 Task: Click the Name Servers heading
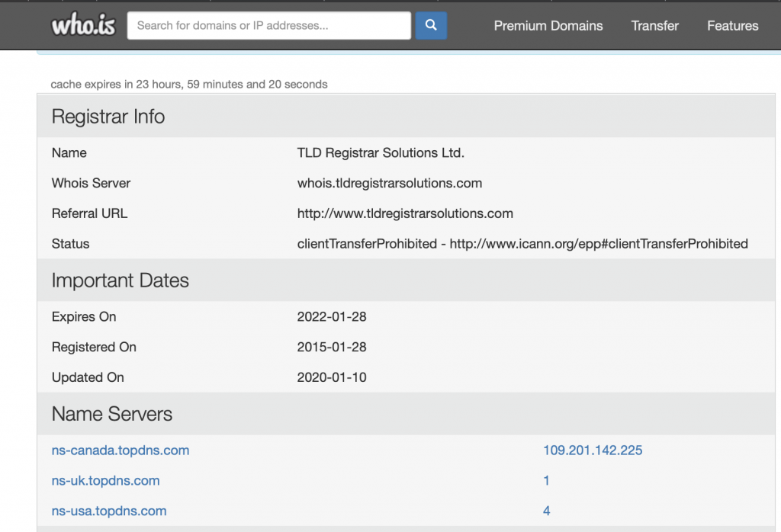coord(112,414)
